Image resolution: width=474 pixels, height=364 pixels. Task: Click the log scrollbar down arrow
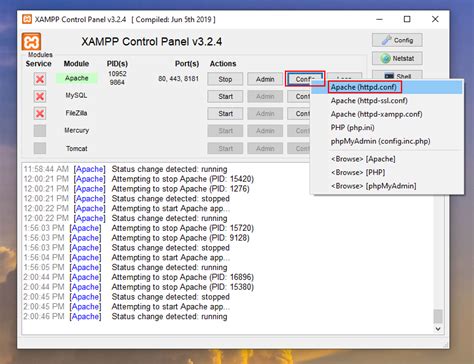click(x=438, y=329)
